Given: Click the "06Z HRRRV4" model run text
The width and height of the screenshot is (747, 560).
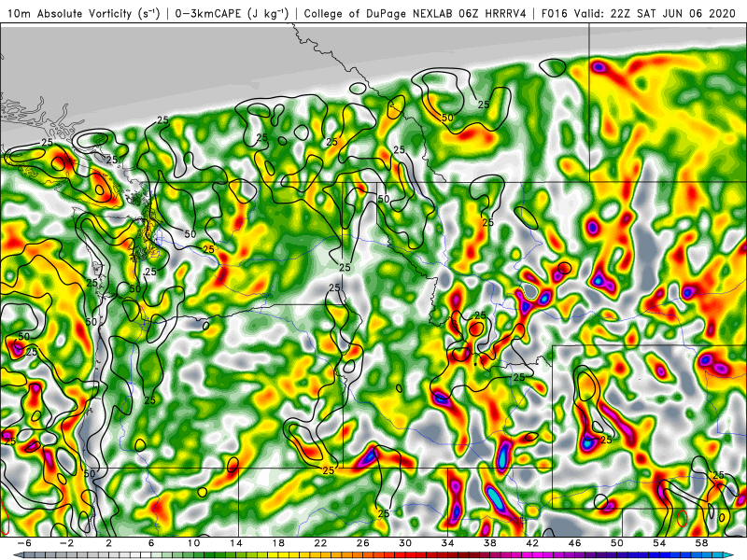Looking at the screenshot, I should [x=493, y=13].
